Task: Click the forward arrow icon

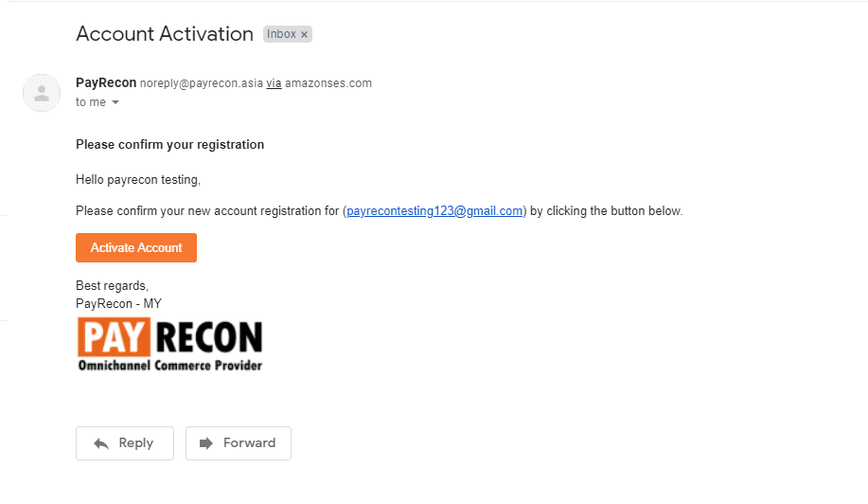Action: click(206, 443)
